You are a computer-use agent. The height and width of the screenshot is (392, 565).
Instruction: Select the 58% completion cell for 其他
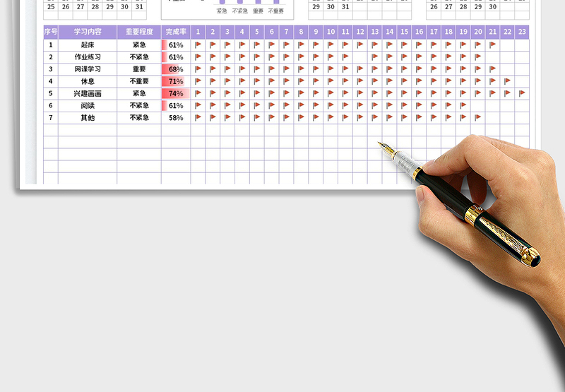pos(176,118)
